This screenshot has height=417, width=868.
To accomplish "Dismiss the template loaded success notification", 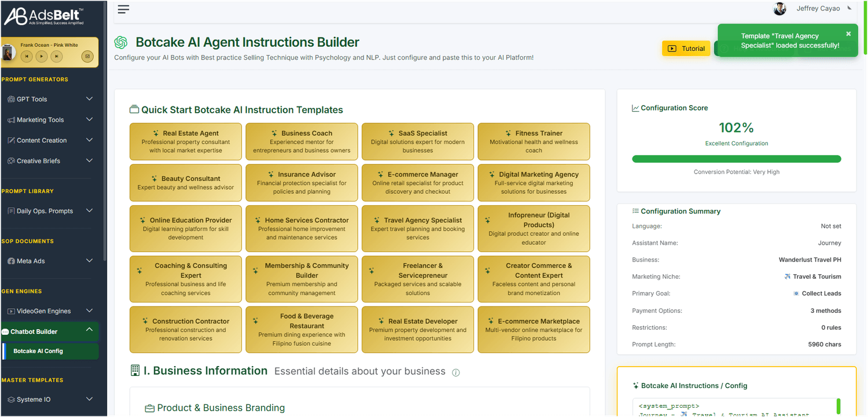I will (848, 34).
